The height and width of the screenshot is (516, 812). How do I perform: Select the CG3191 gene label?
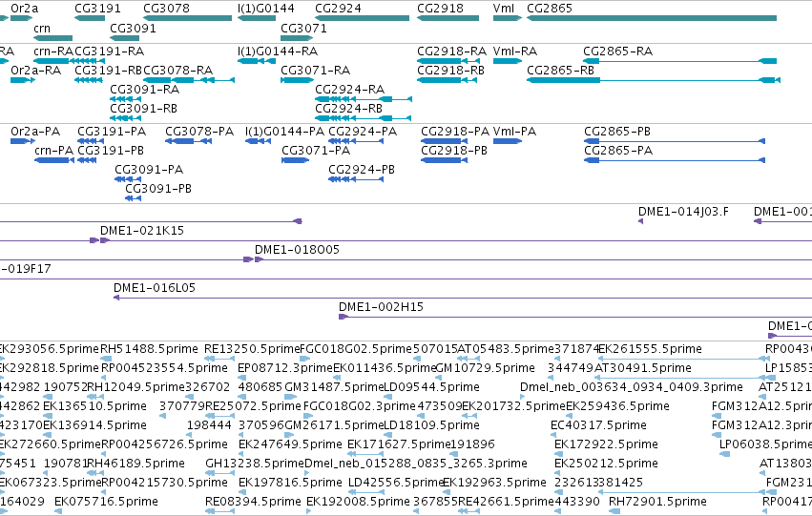(x=97, y=9)
